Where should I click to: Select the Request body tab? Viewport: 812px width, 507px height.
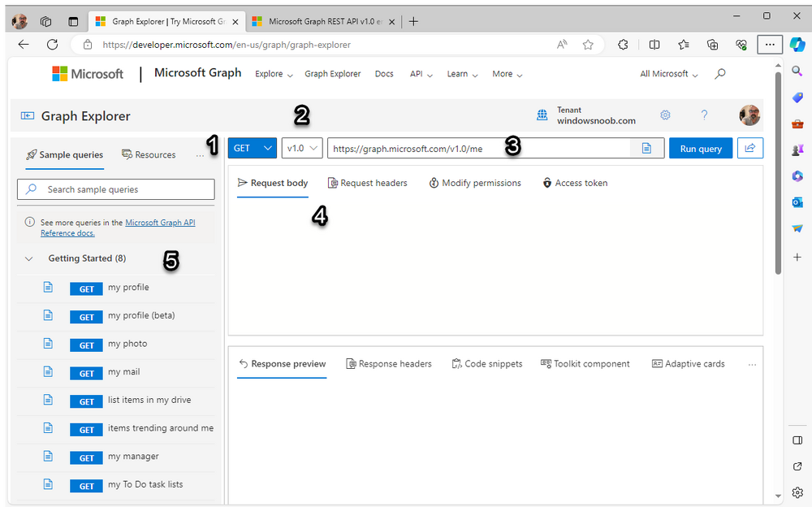click(272, 183)
